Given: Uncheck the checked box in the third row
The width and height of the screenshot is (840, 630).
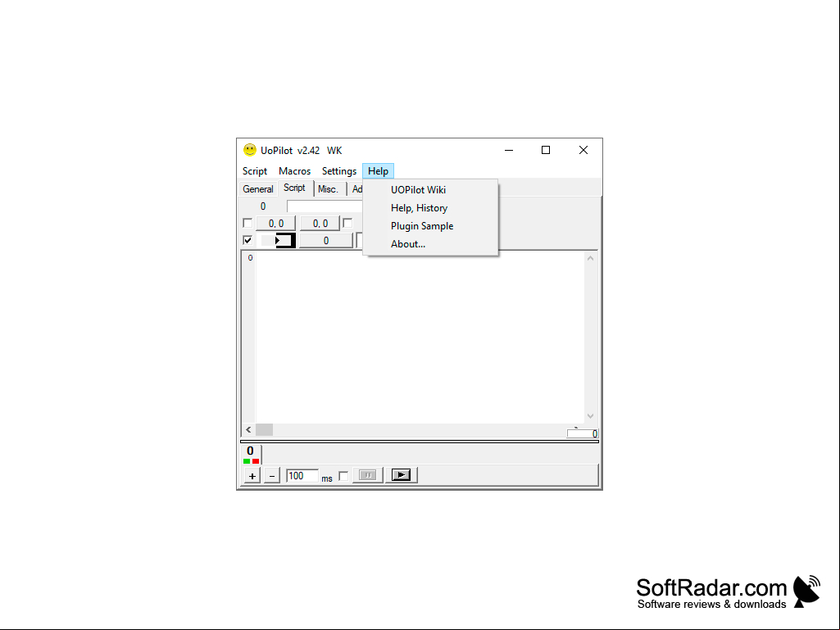Looking at the screenshot, I should [247, 240].
